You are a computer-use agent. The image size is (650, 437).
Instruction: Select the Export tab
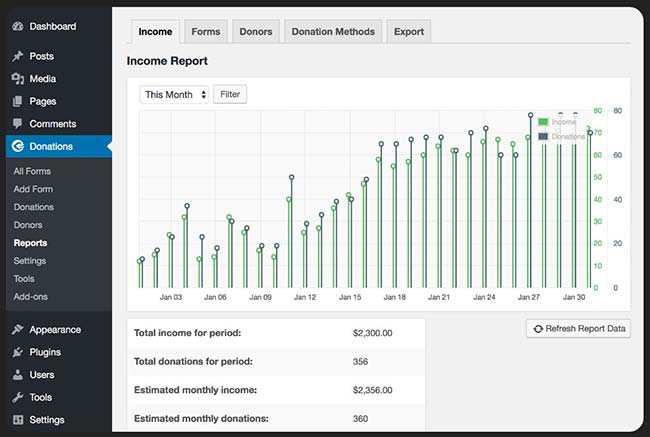[x=408, y=32]
